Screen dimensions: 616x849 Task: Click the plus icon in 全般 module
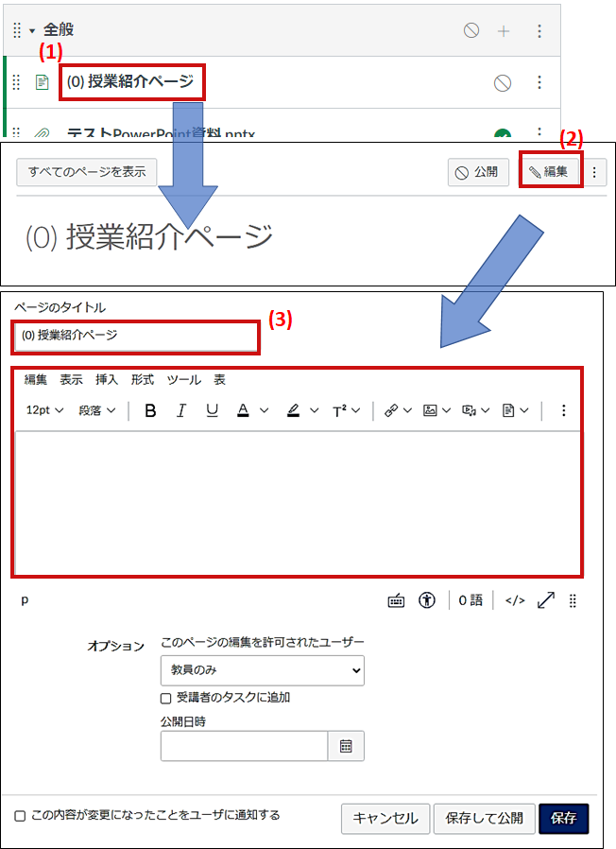(x=504, y=31)
